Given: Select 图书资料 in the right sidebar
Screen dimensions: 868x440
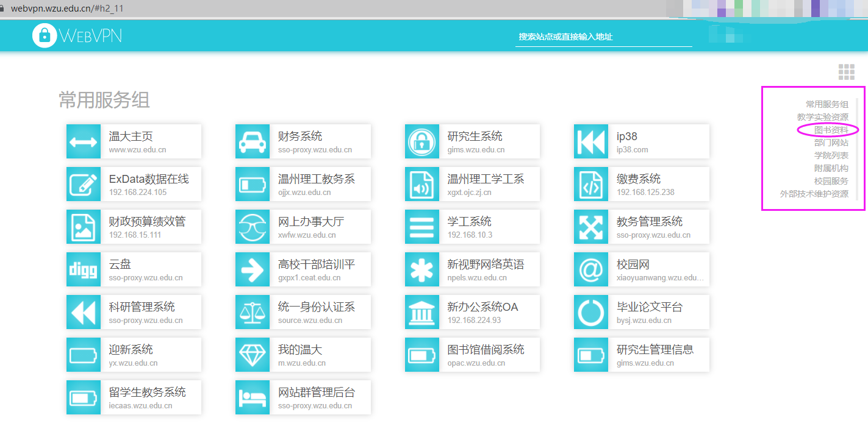Looking at the screenshot, I should tap(831, 130).
